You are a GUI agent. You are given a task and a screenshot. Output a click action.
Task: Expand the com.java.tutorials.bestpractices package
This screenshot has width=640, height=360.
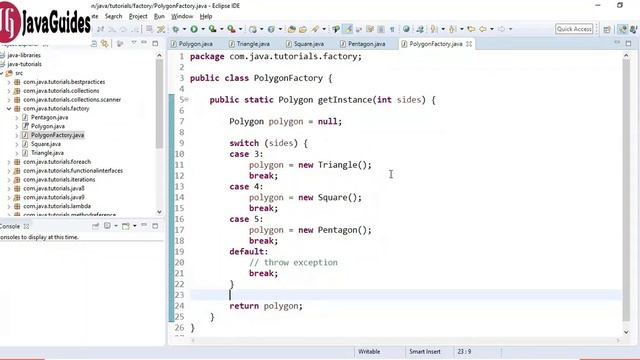9,82
